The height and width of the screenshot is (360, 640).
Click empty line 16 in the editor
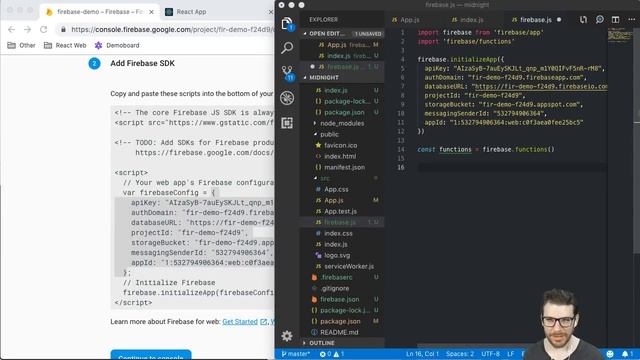click(x=510, y=167)
